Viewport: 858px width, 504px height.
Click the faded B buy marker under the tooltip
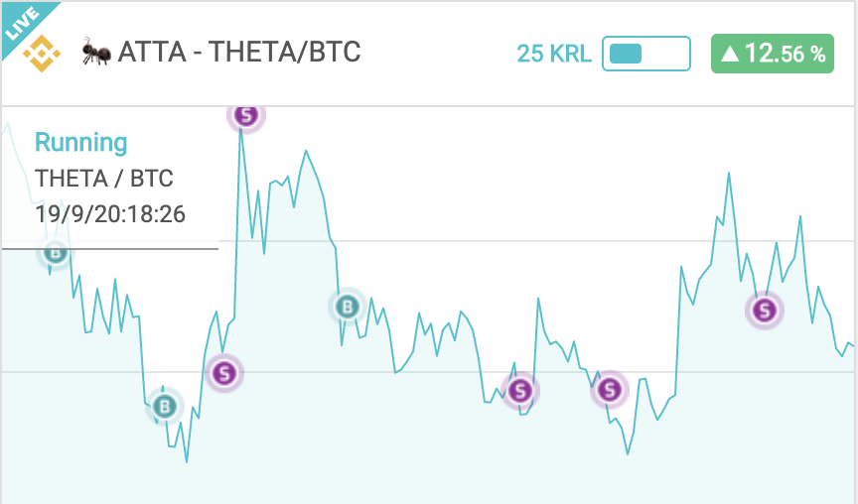point(55,253)
